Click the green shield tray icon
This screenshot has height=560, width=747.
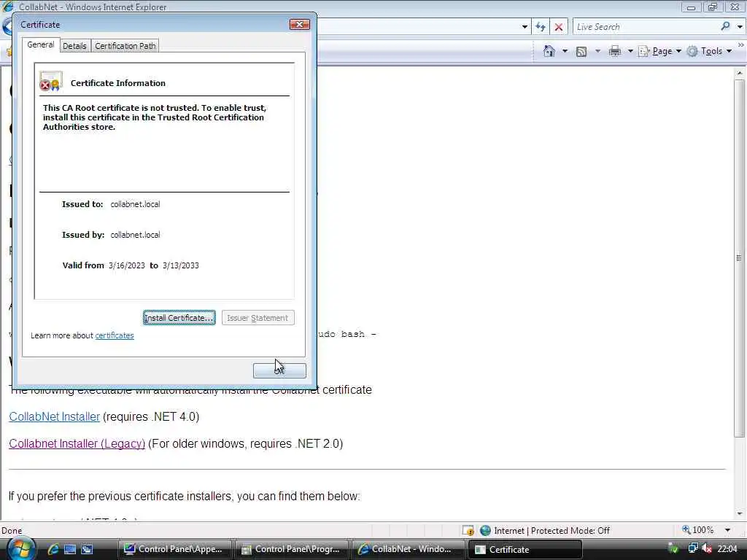point(673,548)
